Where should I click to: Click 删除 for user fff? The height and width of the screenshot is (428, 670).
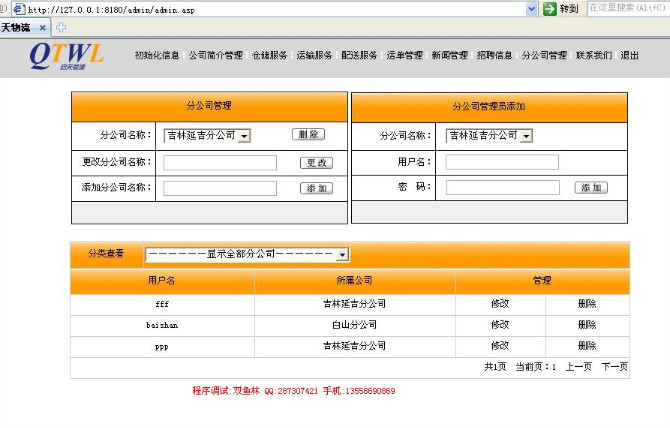click(x=587, y=304)
